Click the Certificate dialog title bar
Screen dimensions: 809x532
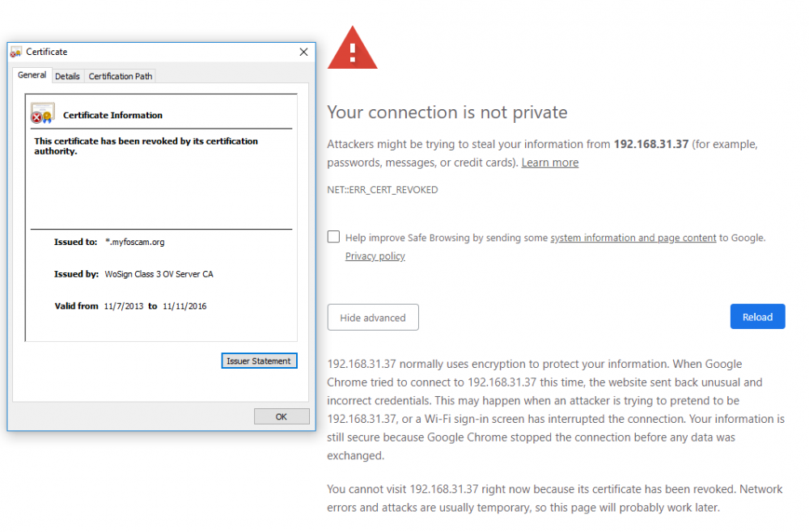(x=162, y=52)
